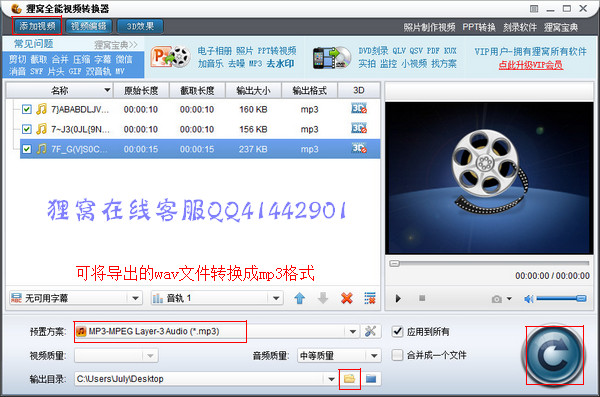Uncheck the 7F_G(V)S0C file checkbox

coord(26,149)
